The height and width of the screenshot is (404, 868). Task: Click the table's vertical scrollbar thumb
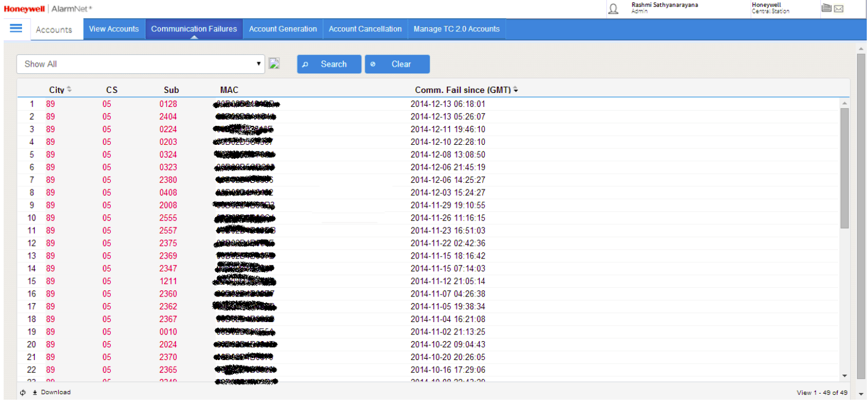click(x=845, y=168)
